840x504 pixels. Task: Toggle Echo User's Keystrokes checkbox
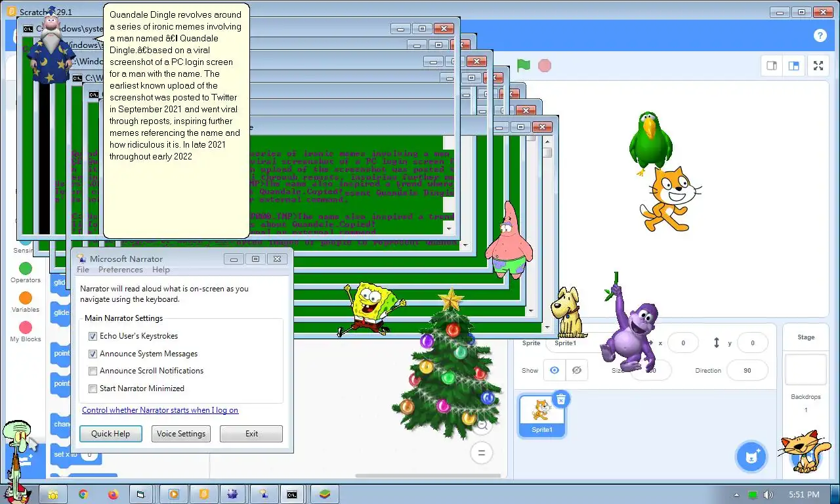pyautogui.click(x=93, y=336)
